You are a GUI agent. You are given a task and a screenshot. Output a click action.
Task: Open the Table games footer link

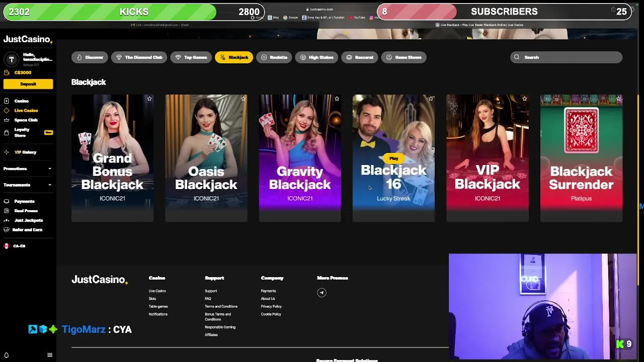coord(158,307)
